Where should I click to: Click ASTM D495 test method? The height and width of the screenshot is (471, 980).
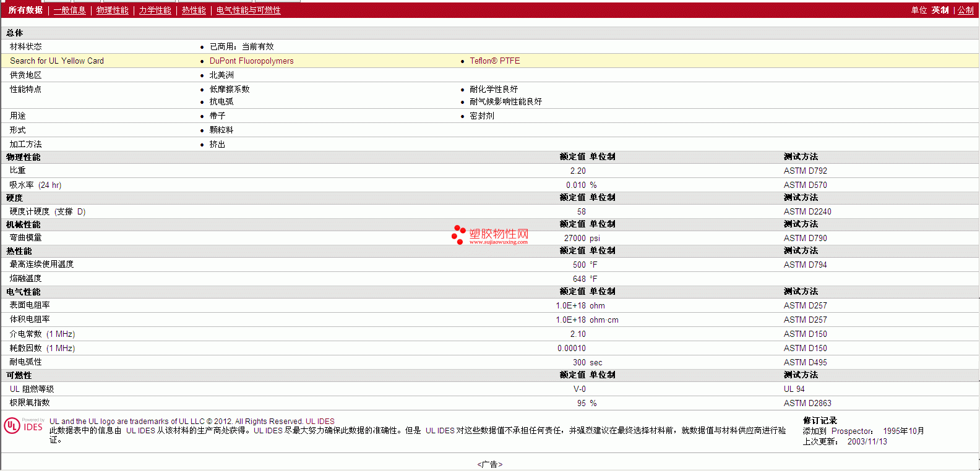(x=806, y=363)
